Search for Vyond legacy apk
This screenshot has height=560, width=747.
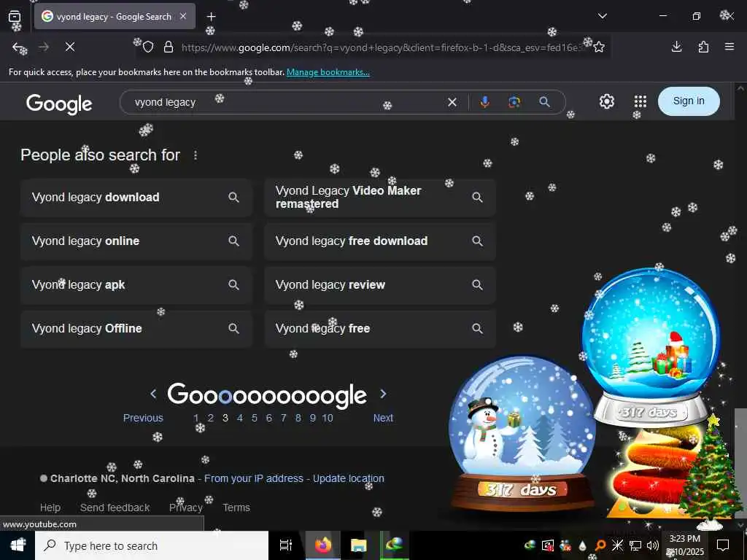coord(136,285)
